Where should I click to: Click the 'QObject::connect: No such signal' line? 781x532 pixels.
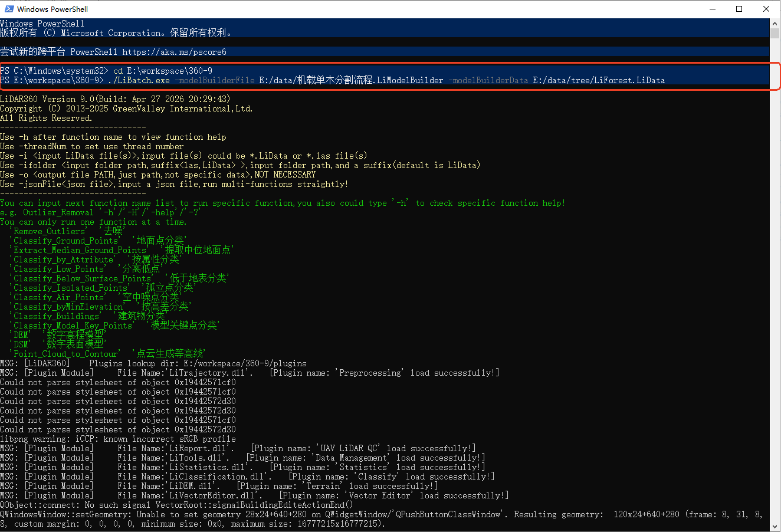176,505
